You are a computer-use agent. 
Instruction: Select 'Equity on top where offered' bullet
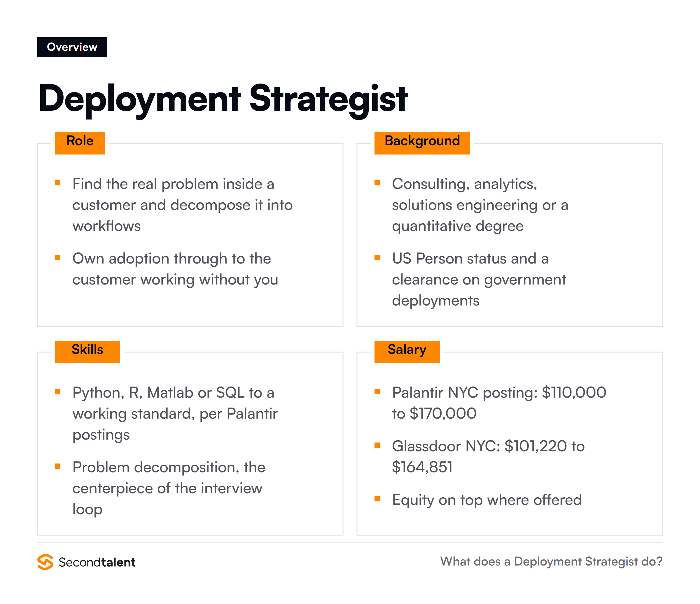coord(487,500)
